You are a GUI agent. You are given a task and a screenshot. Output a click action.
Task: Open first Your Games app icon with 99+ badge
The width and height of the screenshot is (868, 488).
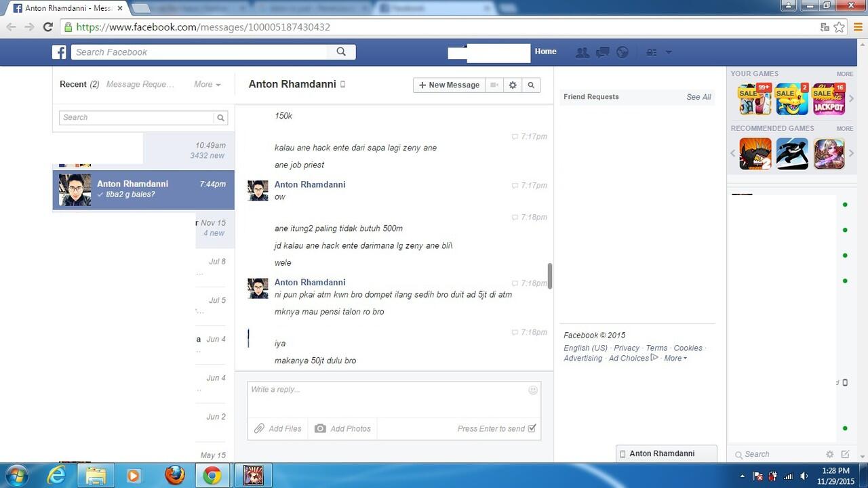tap(755, 99)
